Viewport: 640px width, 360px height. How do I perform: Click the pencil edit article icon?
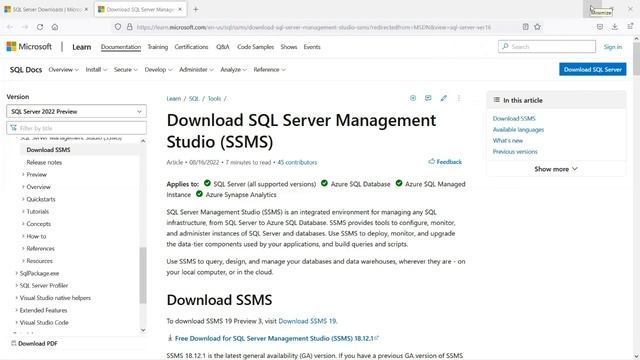coord(443,98)
